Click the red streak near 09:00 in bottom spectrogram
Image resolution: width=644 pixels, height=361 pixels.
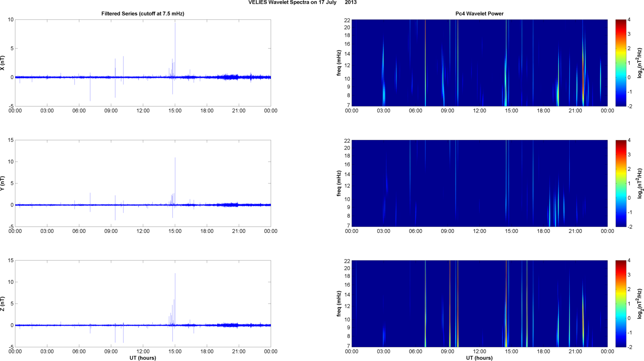(x=450, y=297)
